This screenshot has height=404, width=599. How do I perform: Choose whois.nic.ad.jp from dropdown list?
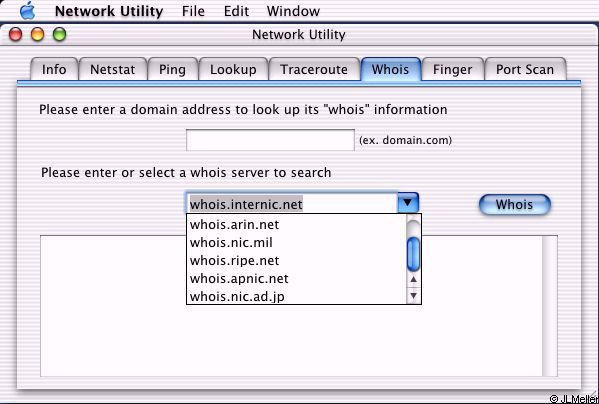click(x=296, y=296)
